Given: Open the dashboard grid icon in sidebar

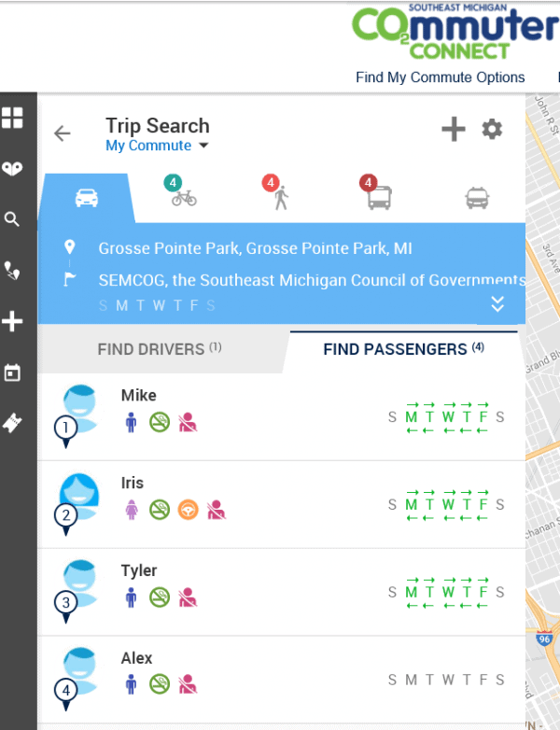Looking at the screenshot, I should (x=12, y=118).
